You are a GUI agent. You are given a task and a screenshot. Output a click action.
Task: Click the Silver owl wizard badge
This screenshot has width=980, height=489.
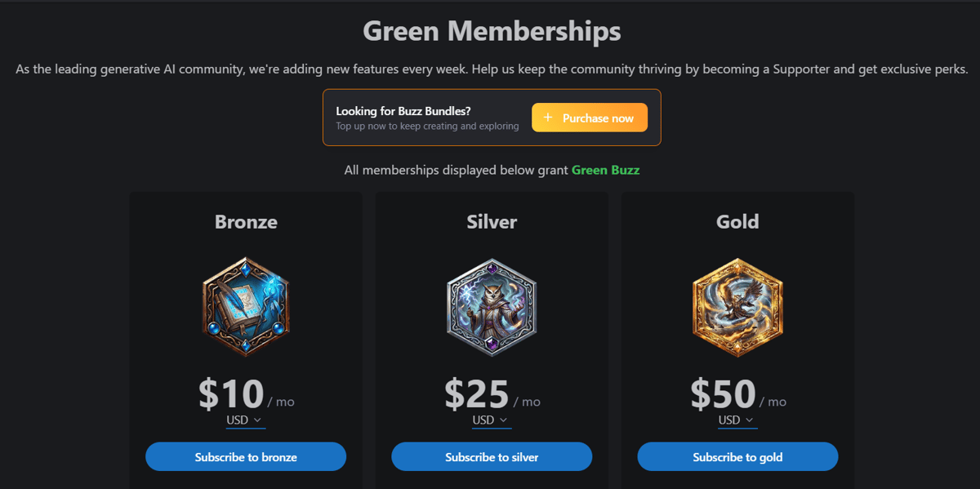[x=492, y=307]
